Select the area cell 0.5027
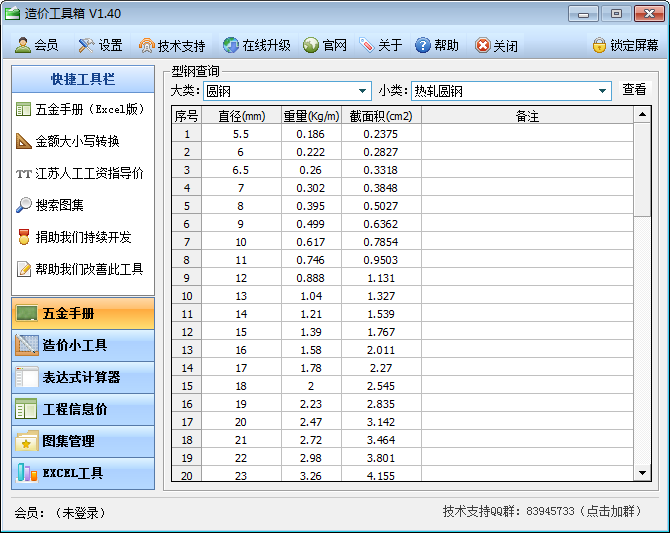670x533 pixels. [x=381, y=206]
